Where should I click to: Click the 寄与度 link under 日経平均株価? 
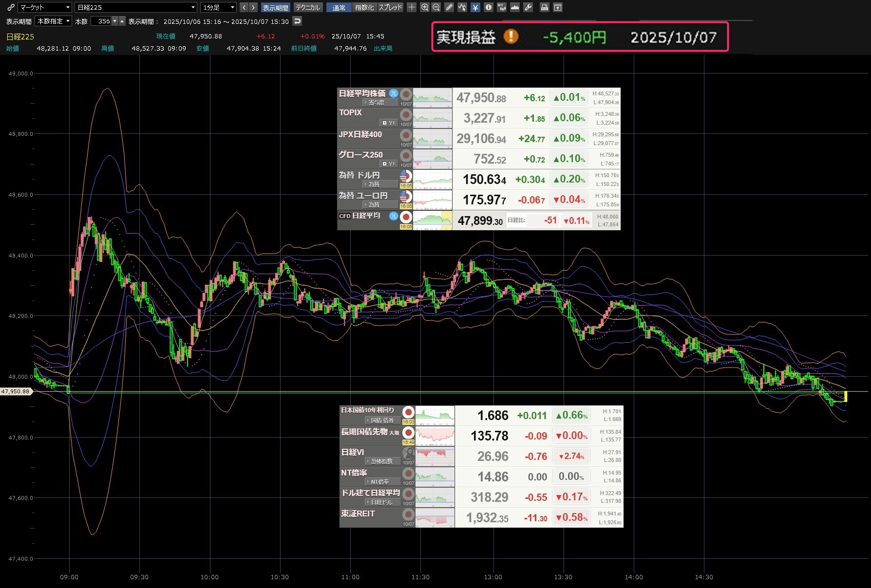click(376, 103)
